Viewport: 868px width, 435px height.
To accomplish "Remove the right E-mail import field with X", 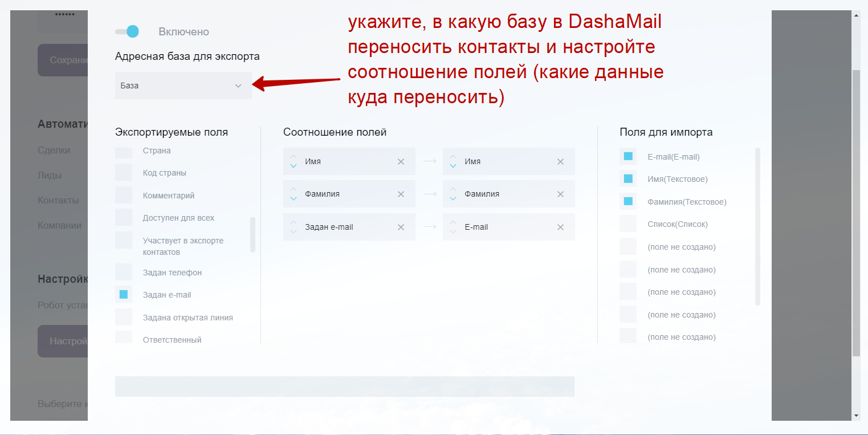I will tap(560, 227).
